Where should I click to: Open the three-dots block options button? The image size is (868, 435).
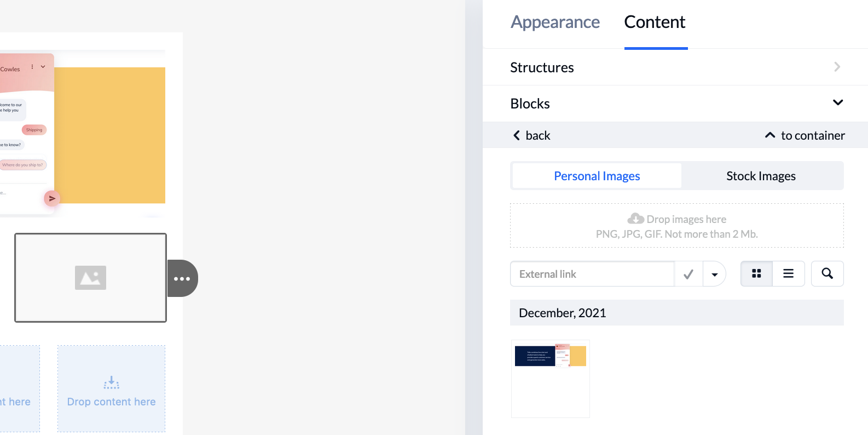tap(182, 278)
